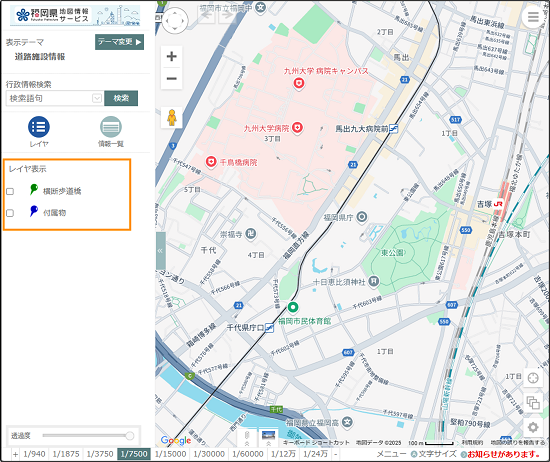Expand the paperclip panel at map bottom

tap(247, 438)
